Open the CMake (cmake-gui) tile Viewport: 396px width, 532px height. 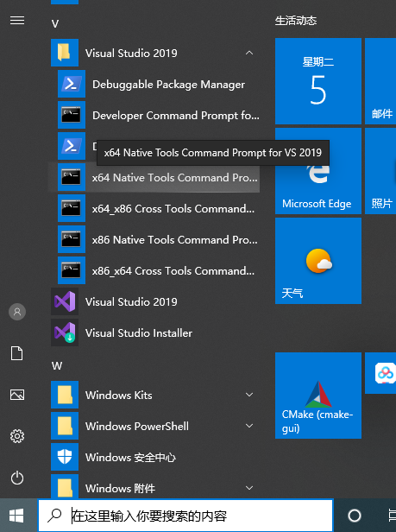(318, 396)
